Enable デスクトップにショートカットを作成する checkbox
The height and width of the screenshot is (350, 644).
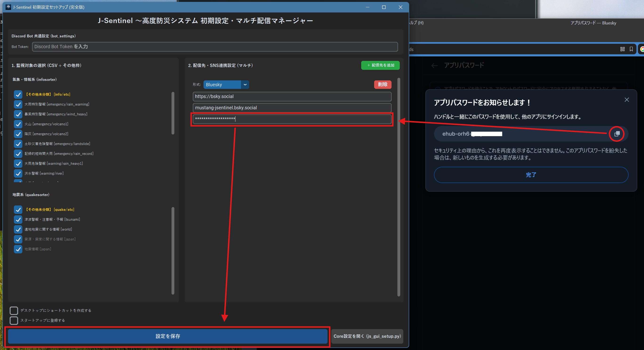[x=14, y=311]
